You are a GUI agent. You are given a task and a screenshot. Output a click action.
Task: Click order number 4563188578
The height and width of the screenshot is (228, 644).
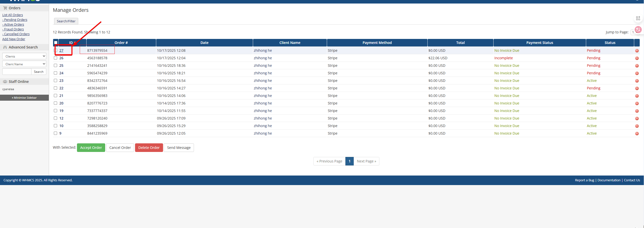(97, 58)
